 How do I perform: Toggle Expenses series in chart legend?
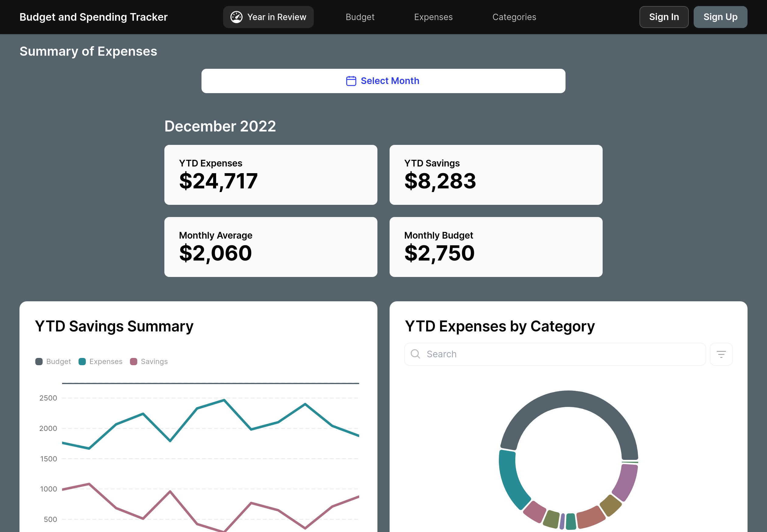101,362
